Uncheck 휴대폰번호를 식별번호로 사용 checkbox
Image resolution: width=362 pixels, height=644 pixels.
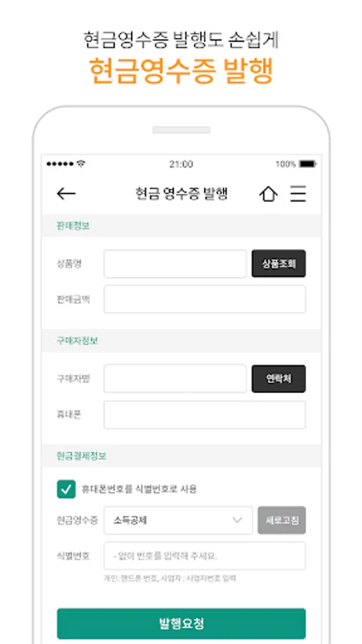click(x=66, y=489)
